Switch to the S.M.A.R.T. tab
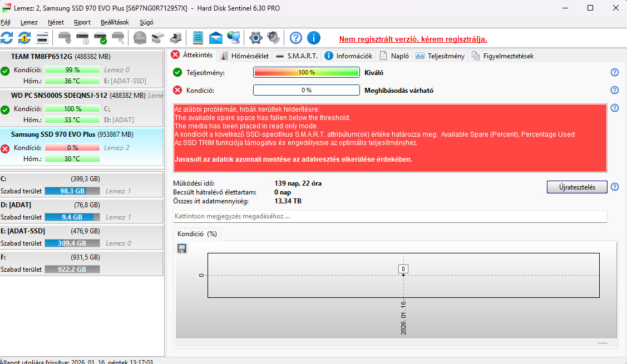This screenshot has width=627, height=364. [x=297, y=56]
